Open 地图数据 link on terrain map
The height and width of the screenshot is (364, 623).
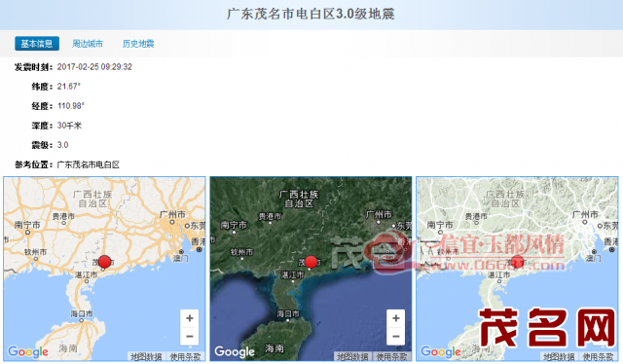[x=558, y=356]
